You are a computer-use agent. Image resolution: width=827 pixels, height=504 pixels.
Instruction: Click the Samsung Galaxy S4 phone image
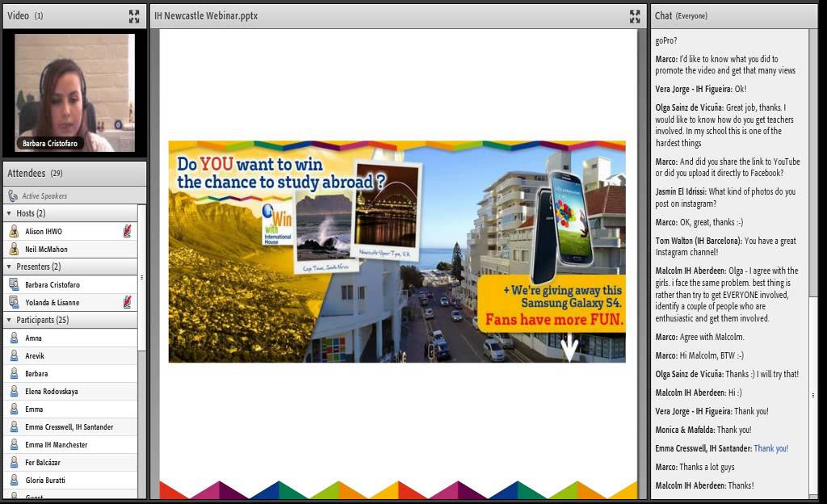[562, 227]
